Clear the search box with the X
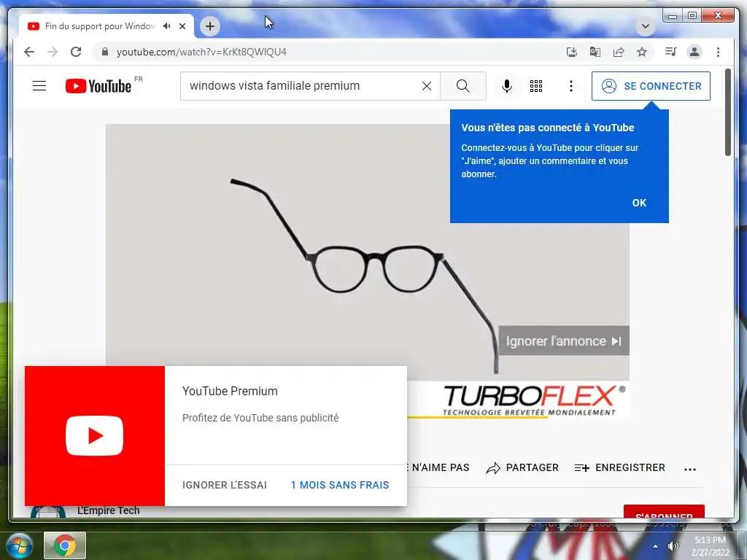 [x=427, y=86]
